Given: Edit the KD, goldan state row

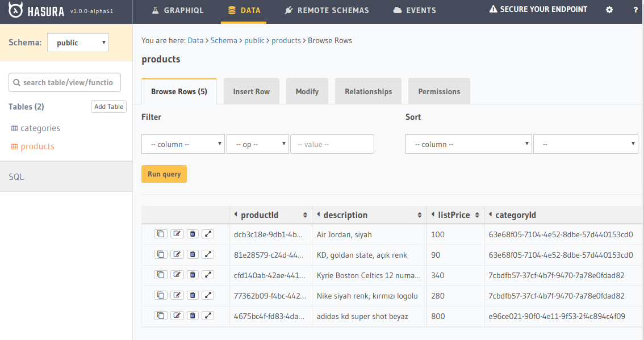Looking at the screenshot, I should point(177,254).
